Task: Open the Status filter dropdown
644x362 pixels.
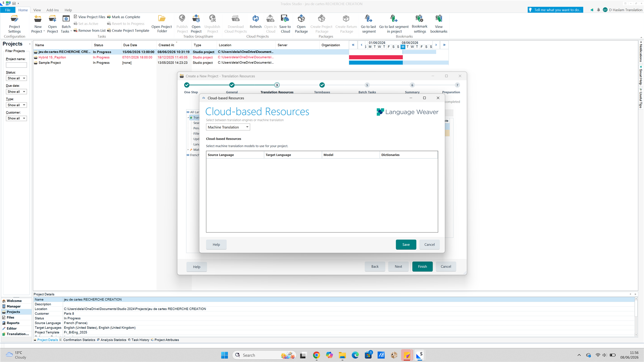Action: [16, 78]
